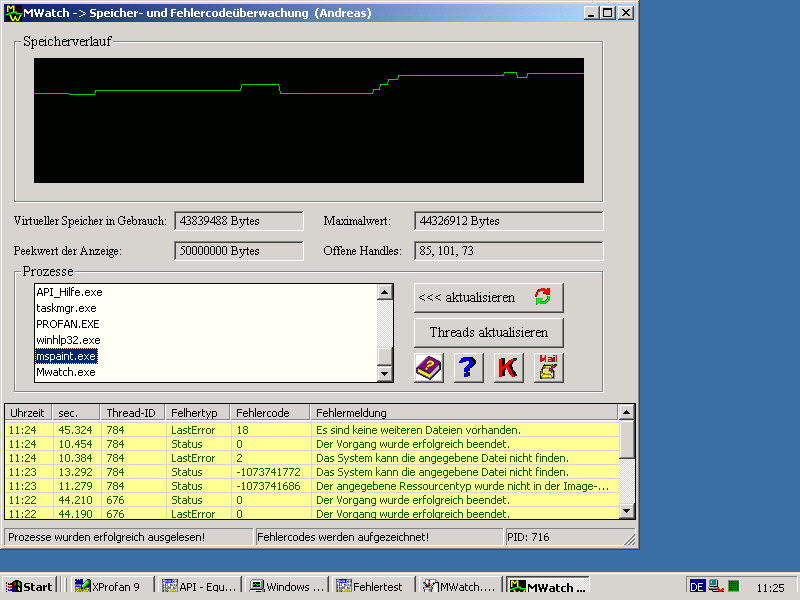Click the Uhrzeit column header
Image resolution: width=800 pixels, height=600 pixels.
point(28,413)
